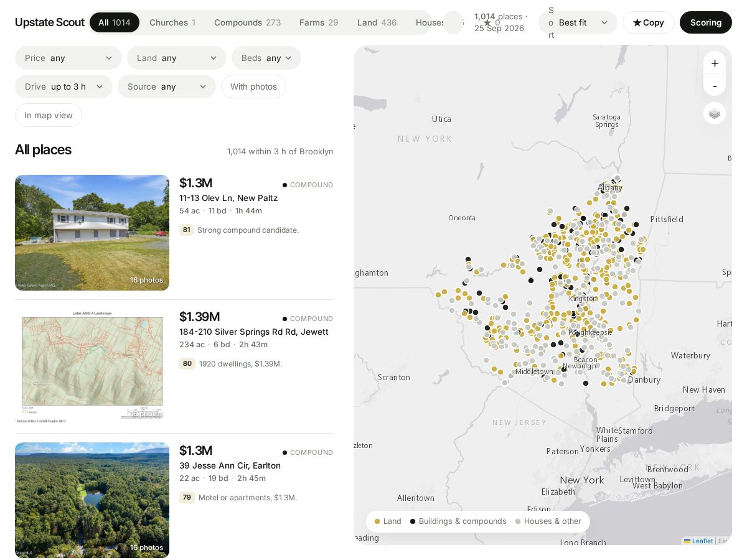
Task: Open the Jewett parcel map thumbnail
Action: pyautogui.click(x=92, y=366)
